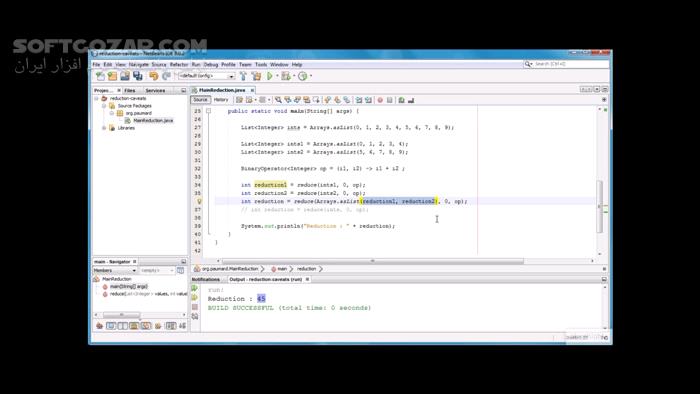The height and width of the screenshot is (394, 700).
Task: Click the editor vertical scrollbar thumb
Action: (x=600, y=206)
